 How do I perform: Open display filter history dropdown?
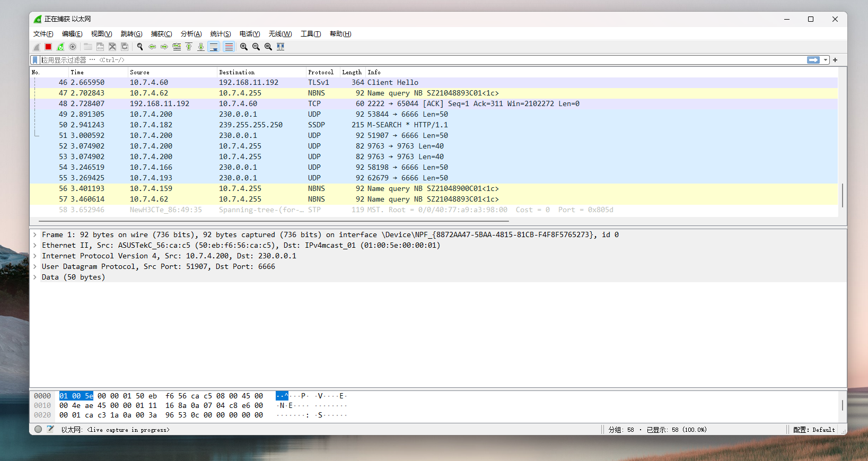point(826,60)
